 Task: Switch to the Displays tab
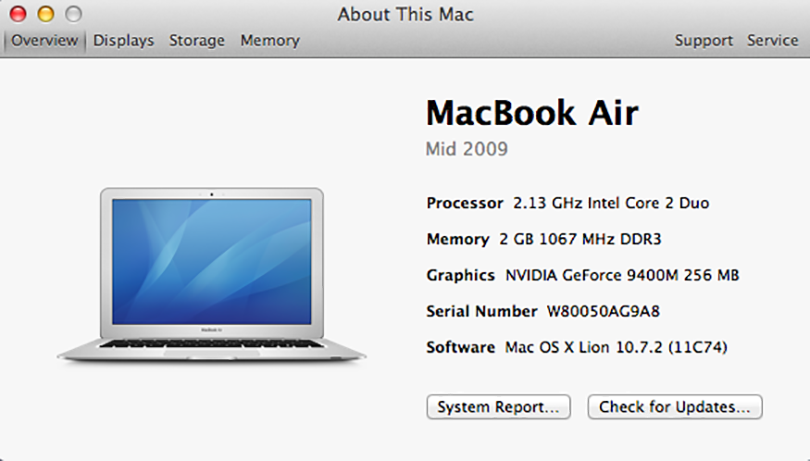tap(124, 41)
